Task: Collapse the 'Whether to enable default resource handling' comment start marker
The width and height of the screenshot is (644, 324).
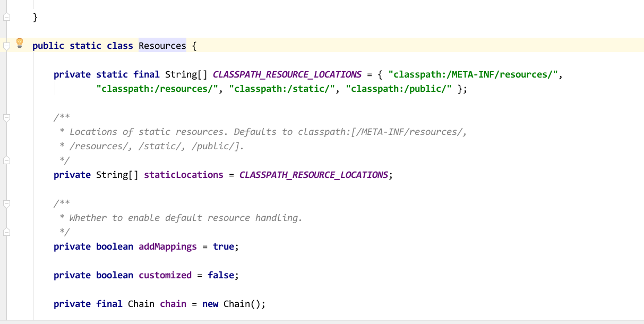Action: point(6,203)
